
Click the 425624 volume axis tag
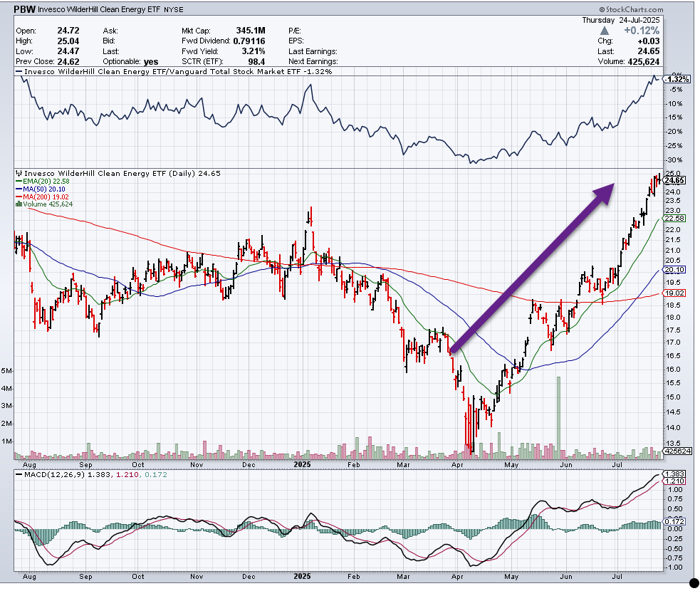point(678,451)
